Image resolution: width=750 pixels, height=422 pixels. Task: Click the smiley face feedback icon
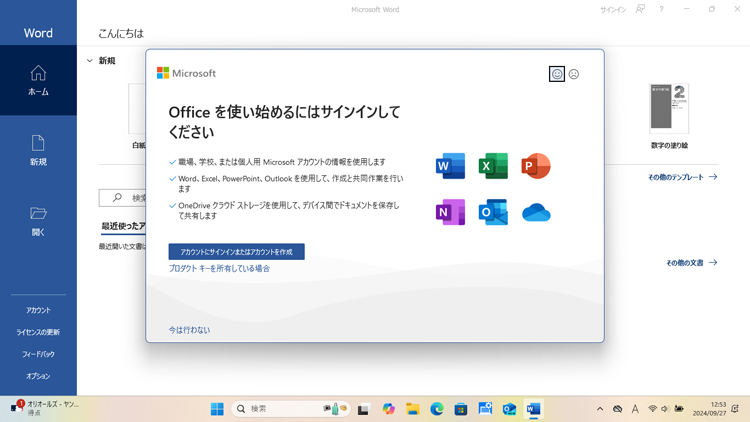[557, 74]
